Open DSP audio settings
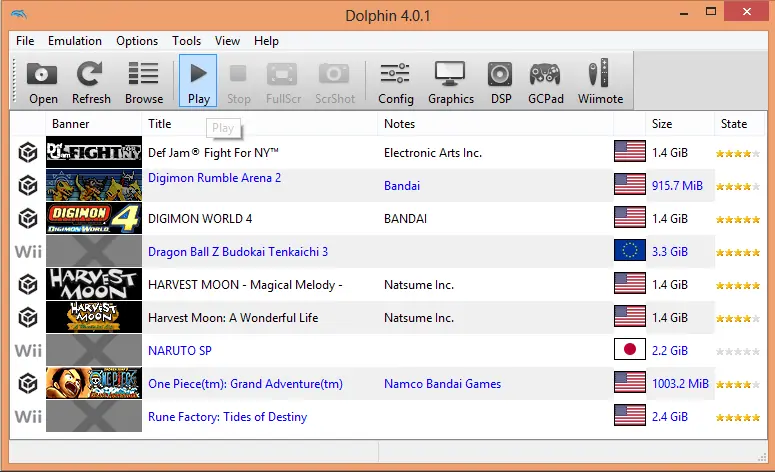 pyautogui.click(x=500, y=82)
